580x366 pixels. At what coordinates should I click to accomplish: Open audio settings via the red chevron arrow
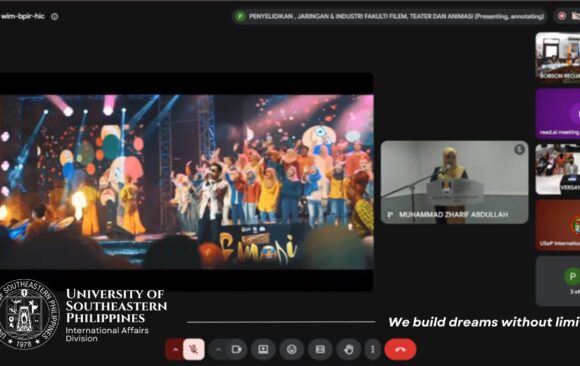[175, 349]
